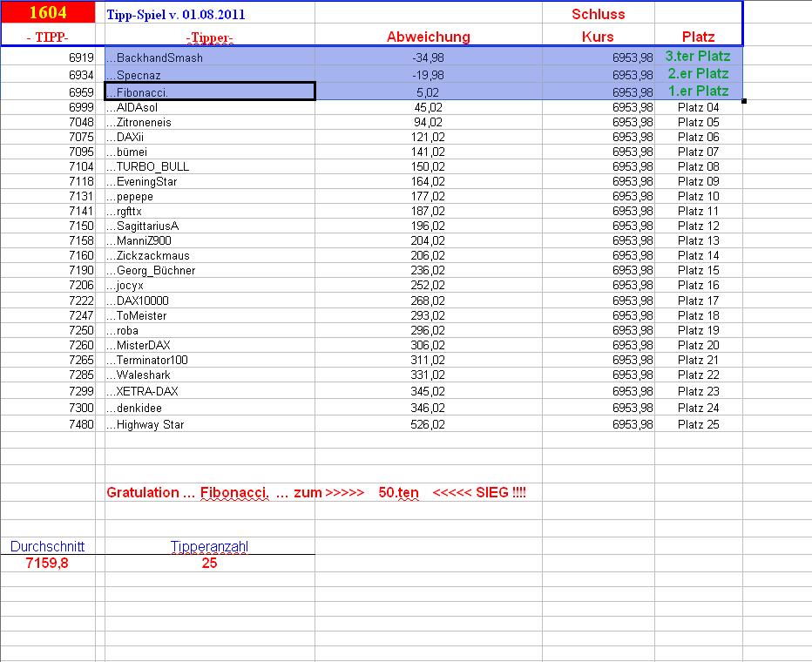812x662 pixels.
Task: Click the fill handle of the selection
Action: point(744,100)
